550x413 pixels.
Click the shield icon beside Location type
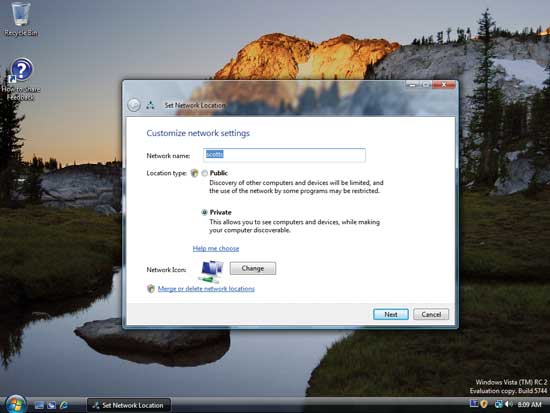(194, 173)
